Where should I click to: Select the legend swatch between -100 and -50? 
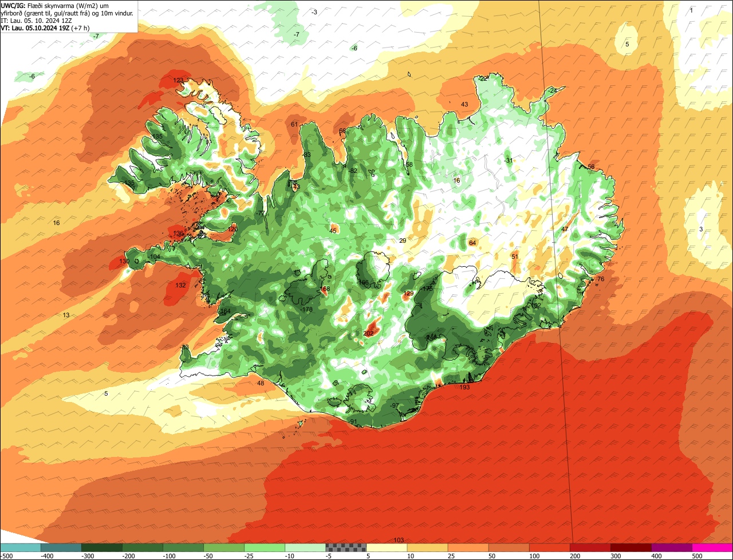pyautogui.click(x=183, y=547)
